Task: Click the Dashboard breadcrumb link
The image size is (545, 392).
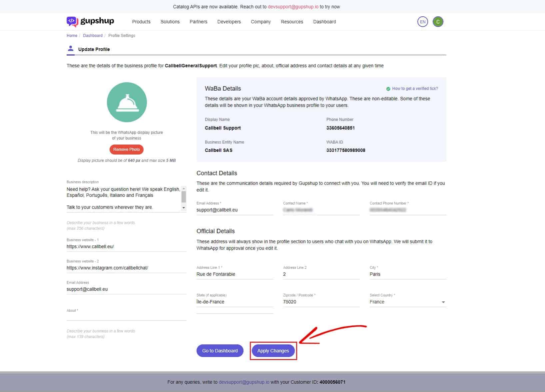Action: pos(93,36)
